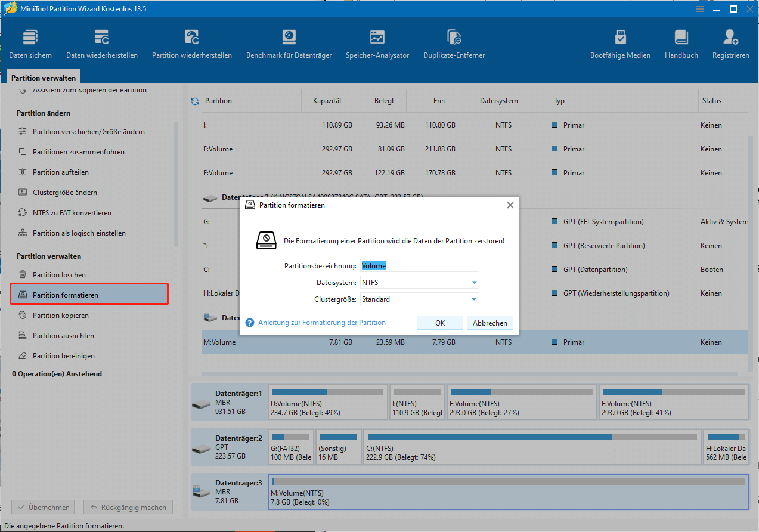Open the Speicher-Analysator
Screen dimensions: 759x532
(377, 43)
